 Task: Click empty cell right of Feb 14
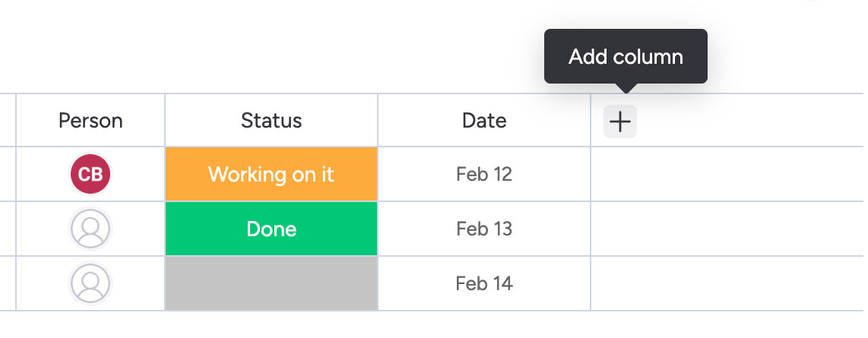pyautogui.click(x=726, y=283)
